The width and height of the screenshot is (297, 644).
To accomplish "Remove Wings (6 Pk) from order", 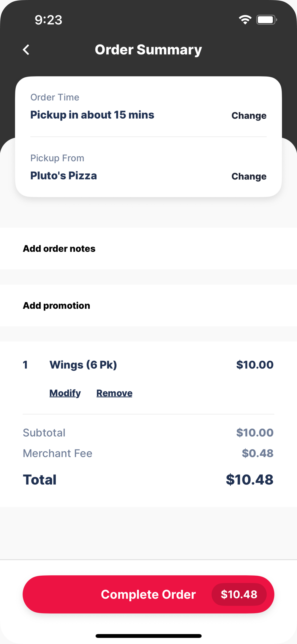I will tap(114, 393).
